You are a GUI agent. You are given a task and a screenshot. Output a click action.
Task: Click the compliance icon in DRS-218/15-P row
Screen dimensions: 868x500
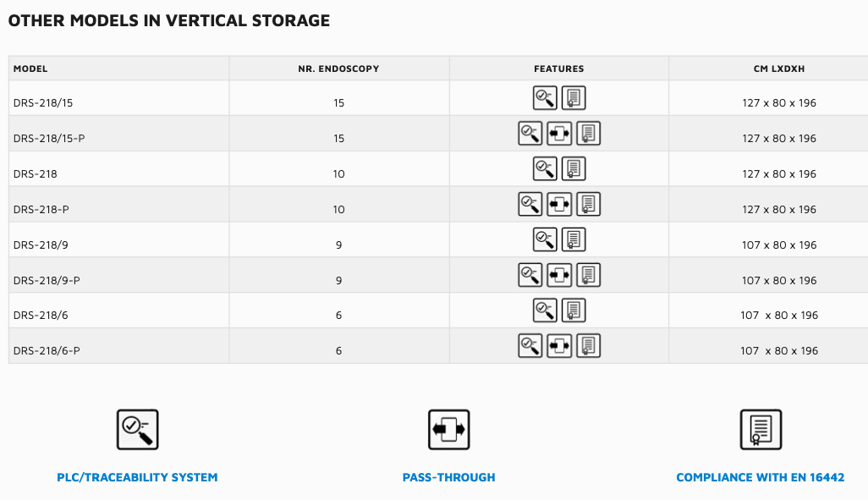[589, 134]
